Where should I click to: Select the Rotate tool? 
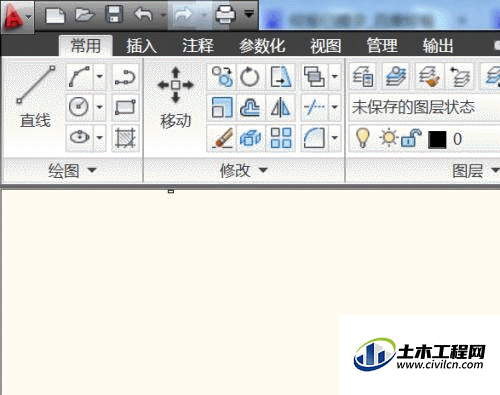tap(250, 77)
